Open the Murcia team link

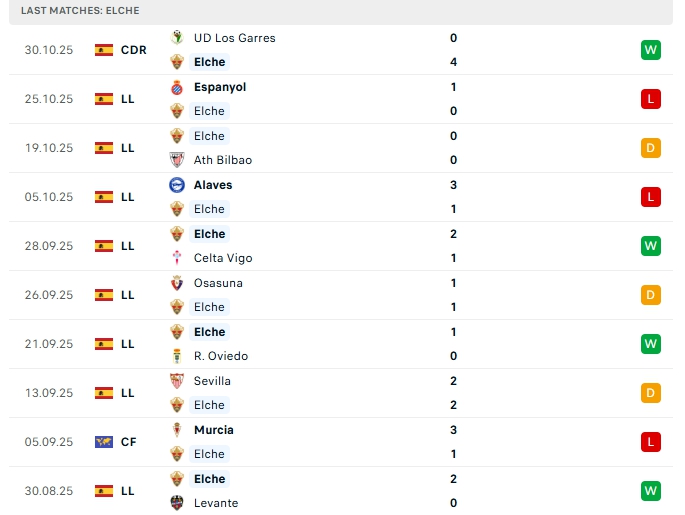coord(213,430)
